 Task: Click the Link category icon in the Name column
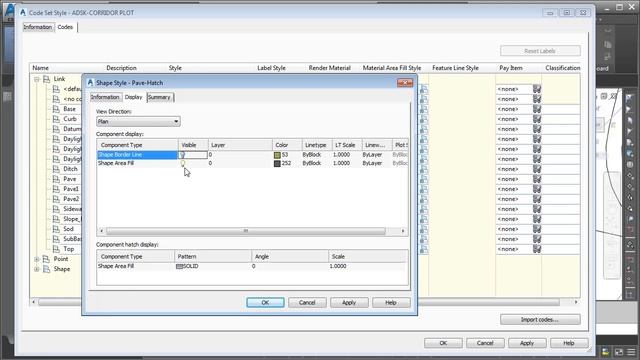pos(47,79)
